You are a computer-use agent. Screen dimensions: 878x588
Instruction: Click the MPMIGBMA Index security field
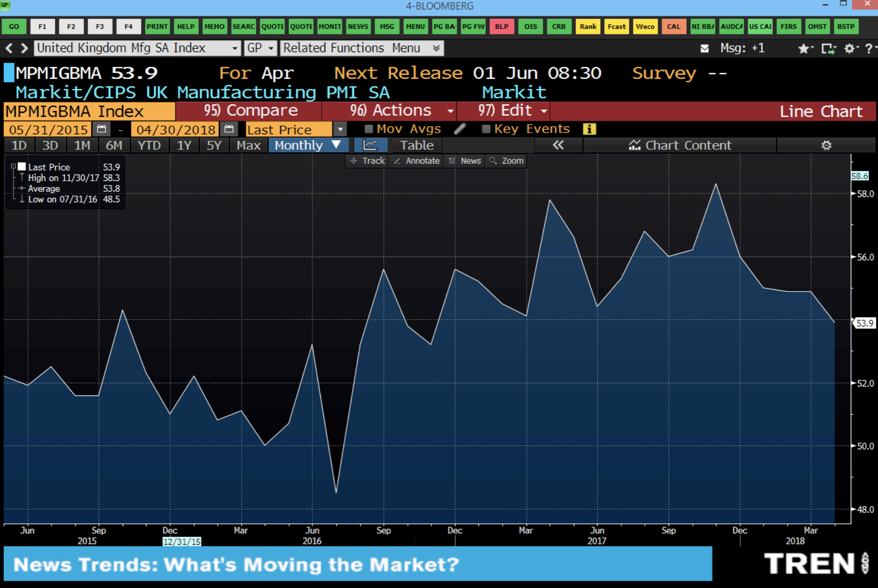(x=89, y=111)
